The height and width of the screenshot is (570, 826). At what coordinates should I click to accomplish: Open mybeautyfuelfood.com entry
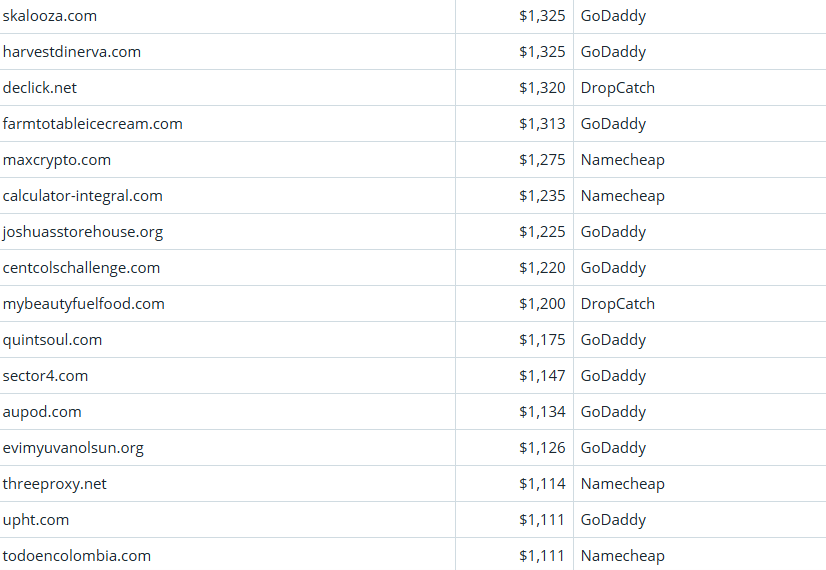[x=84, y=304]
